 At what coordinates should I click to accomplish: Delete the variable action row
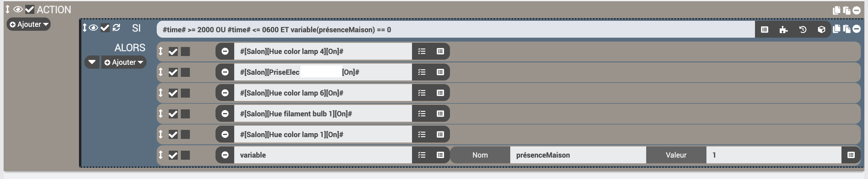[x=225, y=155]
